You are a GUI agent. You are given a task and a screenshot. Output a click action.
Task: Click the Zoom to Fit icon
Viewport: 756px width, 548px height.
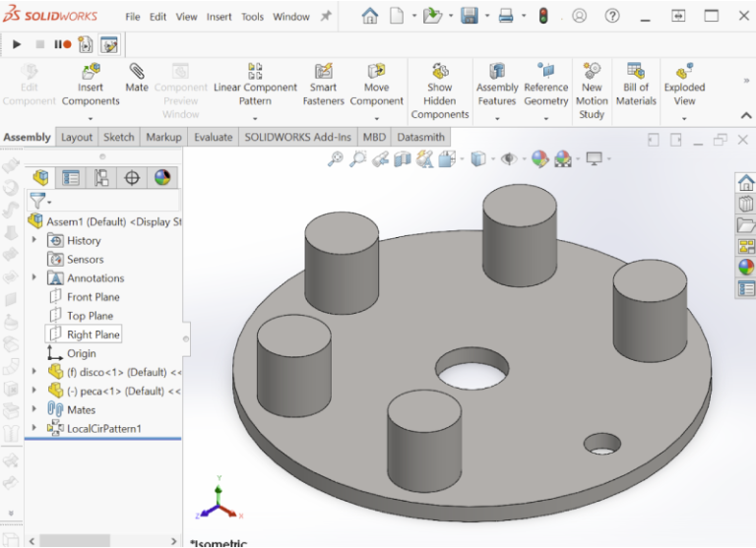(336, 158)
